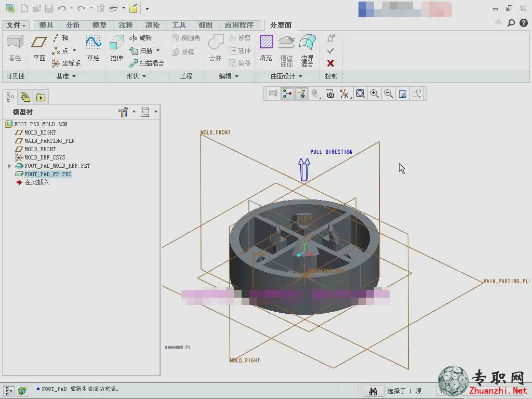The height and width of the screenshot is (399, 532).
Task: Create a new file from quick access toolbar
Action: (x=24, y=8)
